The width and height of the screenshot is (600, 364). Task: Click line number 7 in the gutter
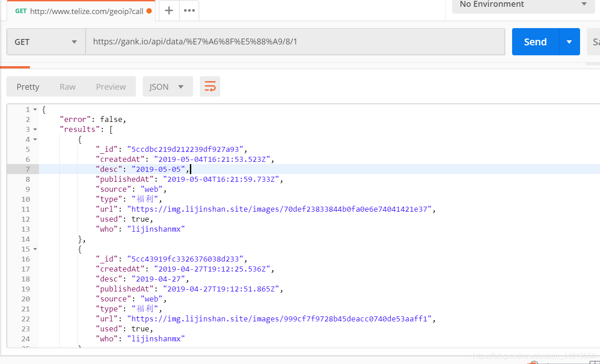click(28, 169)
